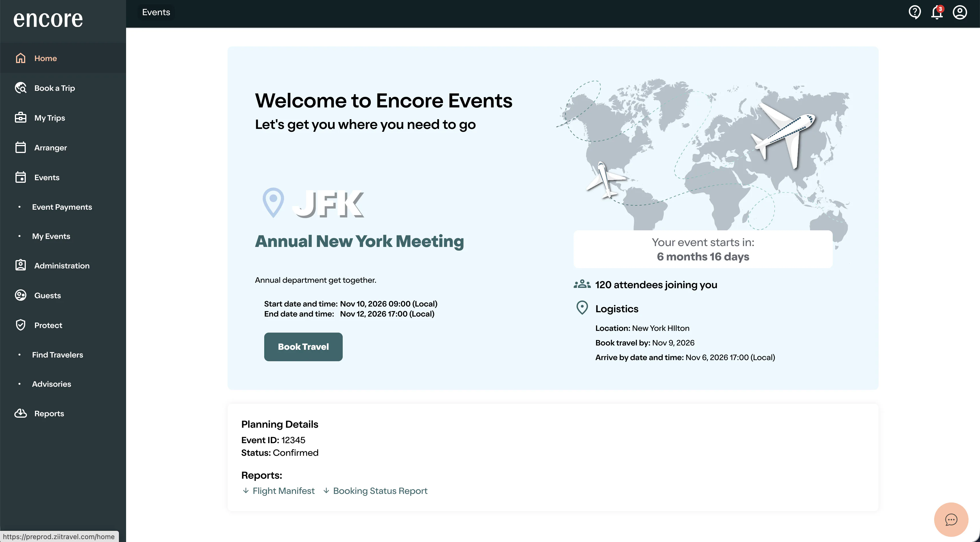Open Advisories under Protect

point(52,384)
